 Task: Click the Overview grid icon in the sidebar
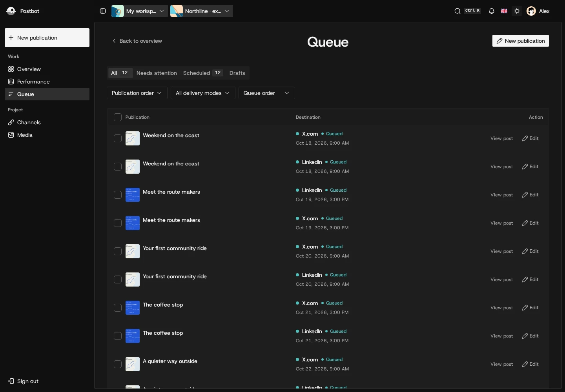pyautogui.click(x=11, y=69)
